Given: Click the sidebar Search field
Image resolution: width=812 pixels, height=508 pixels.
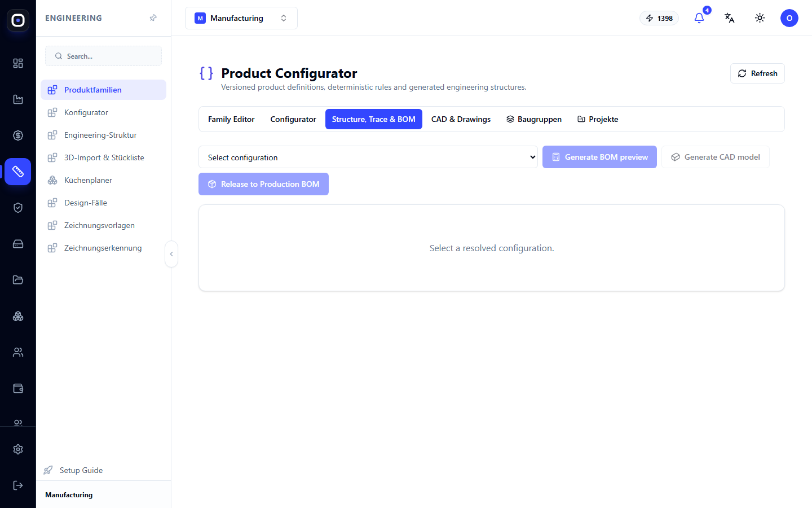Looking at the screenshot, I should [x=103, y=56].
